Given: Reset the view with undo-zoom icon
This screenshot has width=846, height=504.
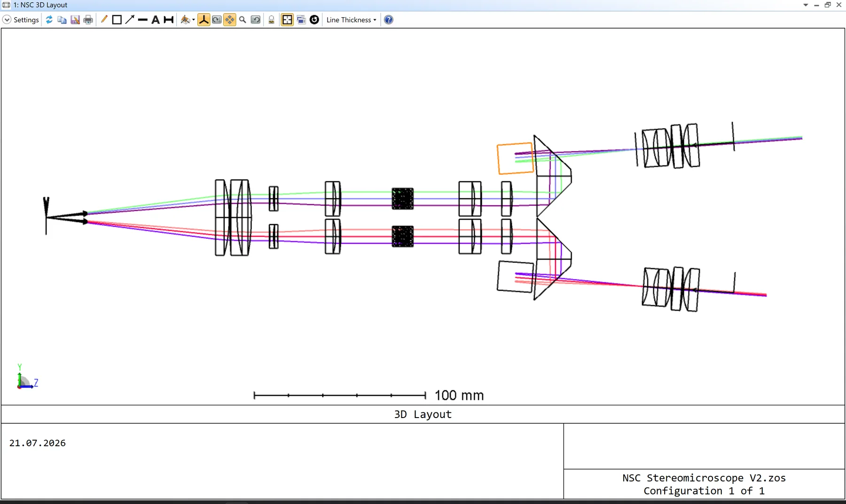Looking at the screenshot, I should 256,20.
